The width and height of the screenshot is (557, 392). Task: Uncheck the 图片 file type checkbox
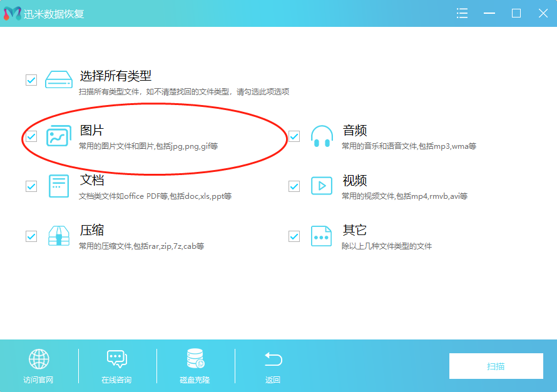31,135
